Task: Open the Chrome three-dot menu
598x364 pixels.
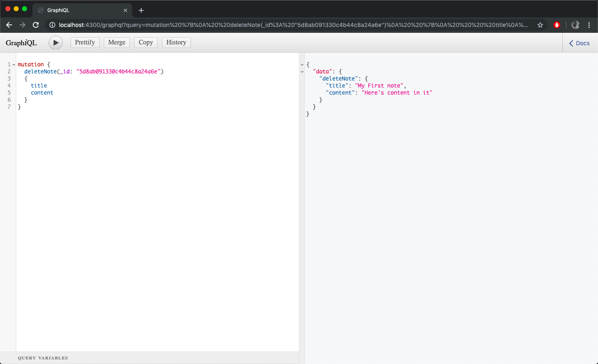Action: pos(589,25)
